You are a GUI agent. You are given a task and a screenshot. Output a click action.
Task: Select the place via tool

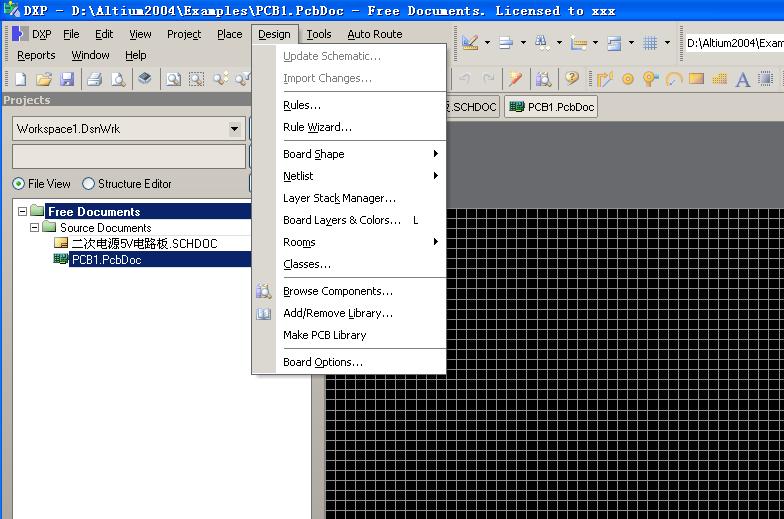[650, 79]
